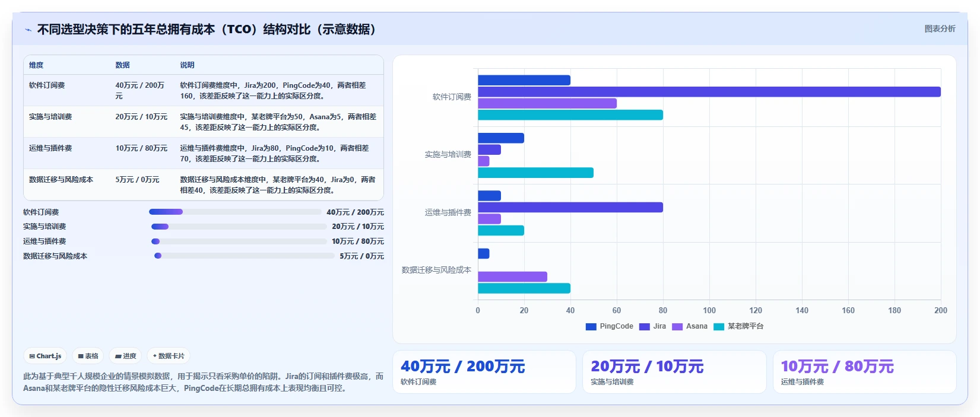Click the 40万元 / 200万元 value beside the progress bar
This screenshot has width=980, height=417.
click(x=355, y=212)
